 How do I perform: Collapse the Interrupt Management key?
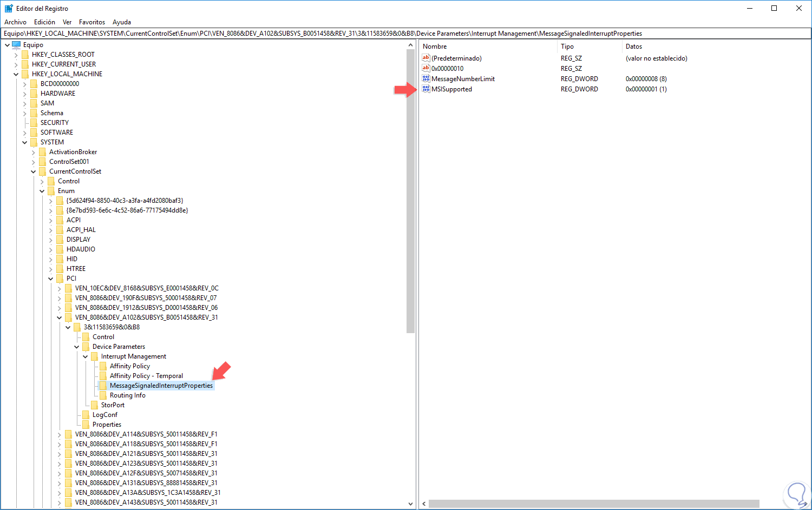coord(85,356)
